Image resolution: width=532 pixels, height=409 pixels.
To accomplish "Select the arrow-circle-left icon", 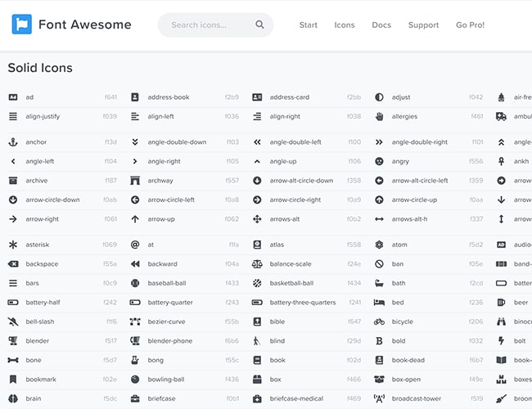I will click(135, 200).
